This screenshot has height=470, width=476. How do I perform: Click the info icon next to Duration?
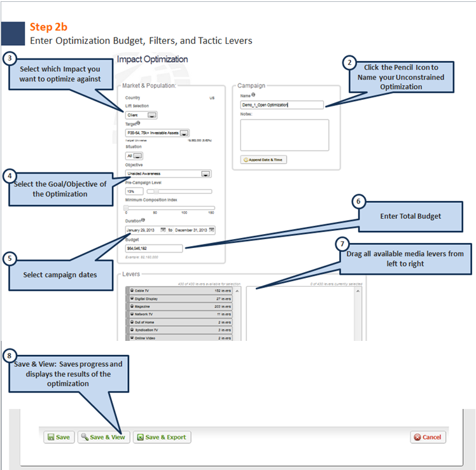(x=143, y=221)
